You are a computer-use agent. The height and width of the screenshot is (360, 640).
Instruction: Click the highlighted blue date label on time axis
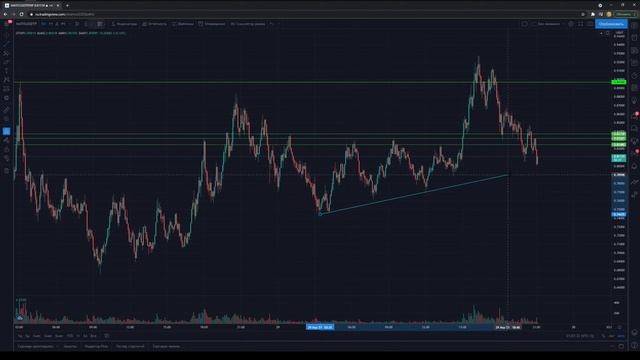[x=320, y=327]
